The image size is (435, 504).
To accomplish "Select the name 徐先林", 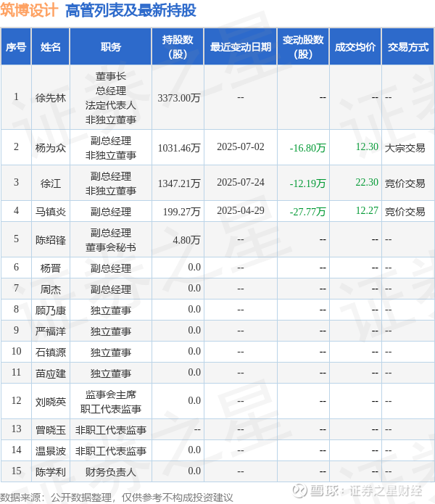I will pyautogui.click(x=51, y=98).
